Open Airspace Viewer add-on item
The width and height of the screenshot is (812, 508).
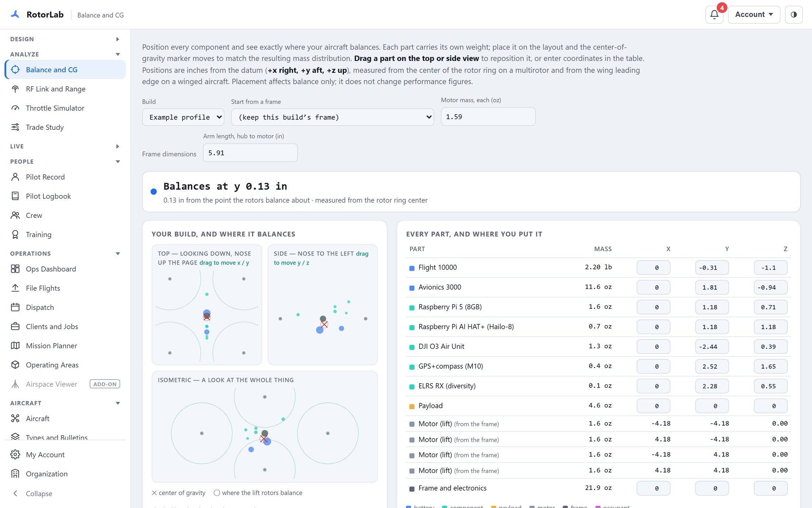[65, 384]
